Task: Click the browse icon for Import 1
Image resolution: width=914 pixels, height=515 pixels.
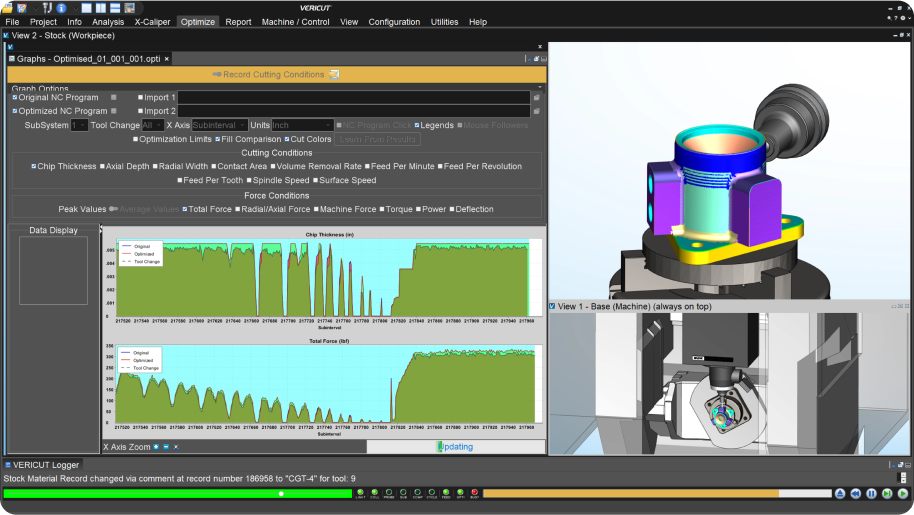Action: (537, 97)
